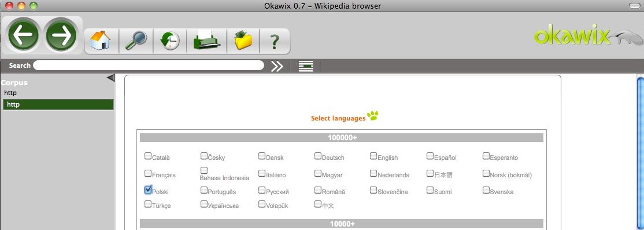Check the Bahasa Indonesia checkbox
The height and width of the screenshot is (230, 644).
(x=204, y=170)
